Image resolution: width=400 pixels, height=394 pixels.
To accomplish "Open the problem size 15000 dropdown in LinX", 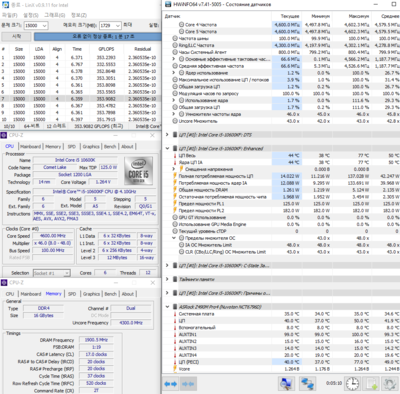I will click(36, 25).
